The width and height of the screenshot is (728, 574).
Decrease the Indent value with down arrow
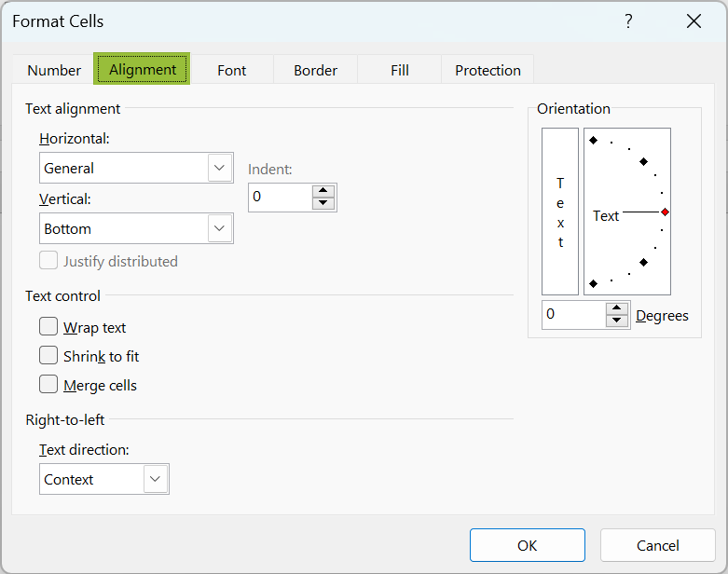point(323,203)
